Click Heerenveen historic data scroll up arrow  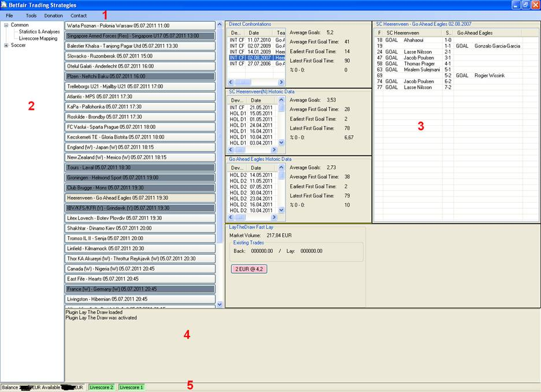281,100
